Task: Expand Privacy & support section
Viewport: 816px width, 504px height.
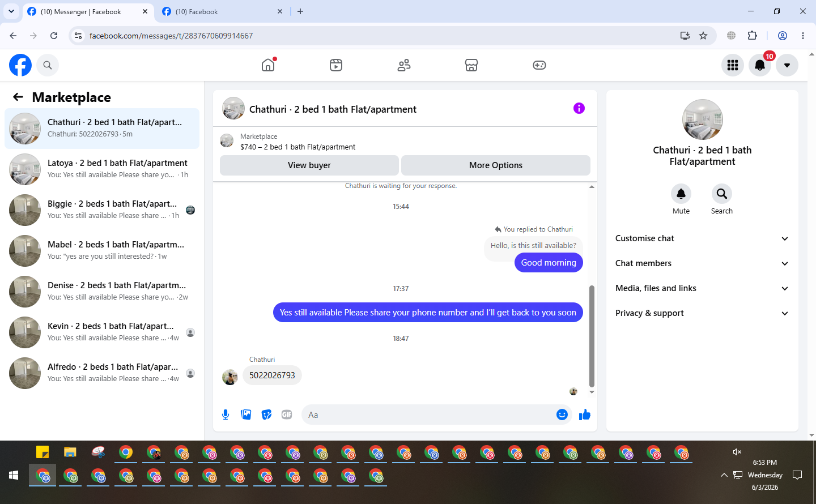Action: click(703, 313)
